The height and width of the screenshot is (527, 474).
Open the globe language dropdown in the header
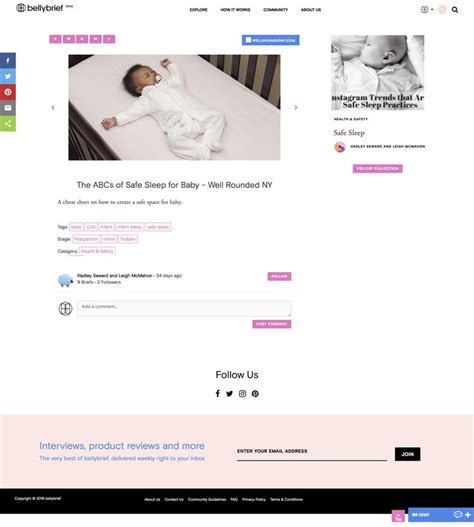coord(427,9)
